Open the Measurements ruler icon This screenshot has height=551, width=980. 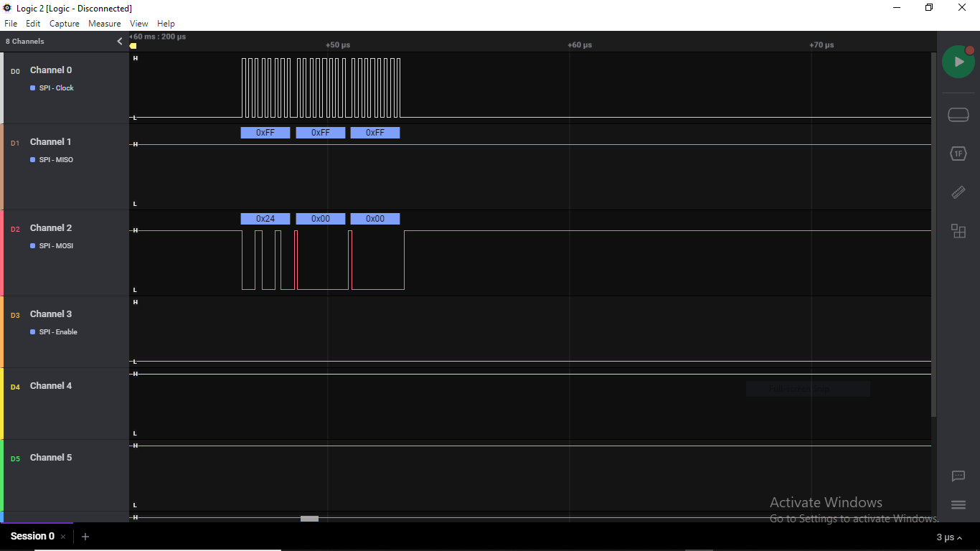click(958, 192)
